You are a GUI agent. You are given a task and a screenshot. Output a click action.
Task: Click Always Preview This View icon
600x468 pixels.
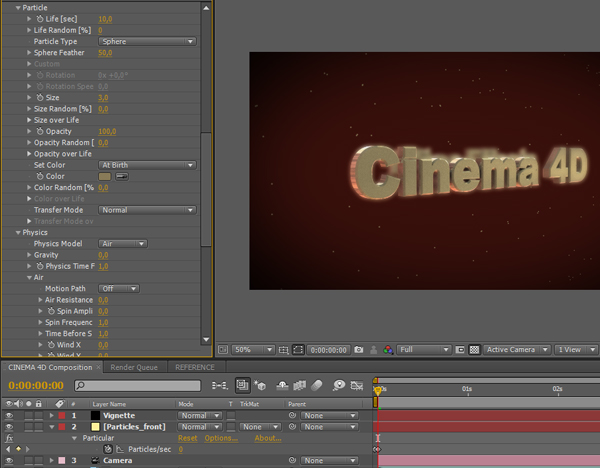coord(223,349)
